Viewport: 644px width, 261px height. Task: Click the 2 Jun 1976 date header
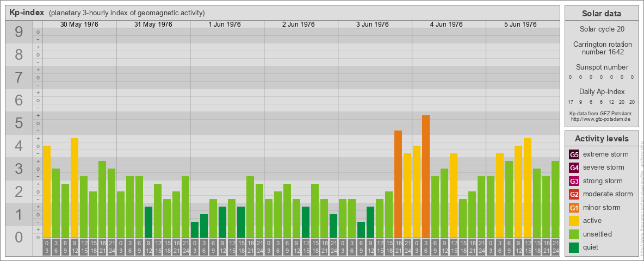299,24
